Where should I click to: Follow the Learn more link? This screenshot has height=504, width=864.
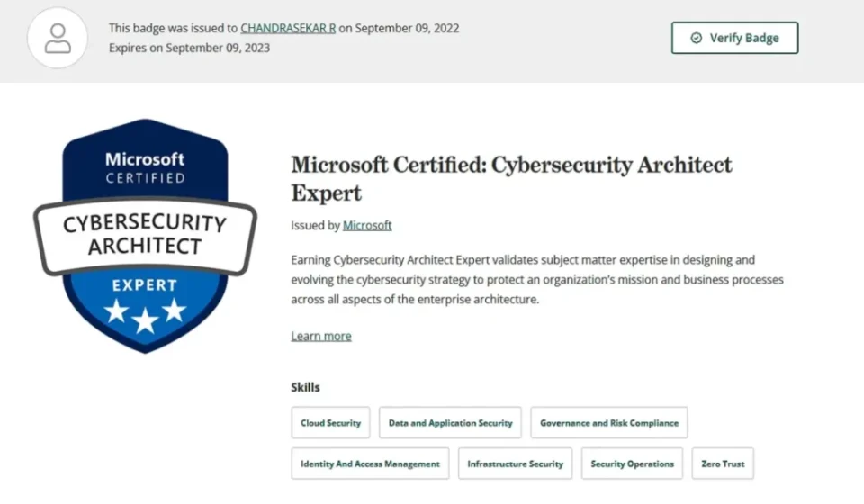pos(321,336)
